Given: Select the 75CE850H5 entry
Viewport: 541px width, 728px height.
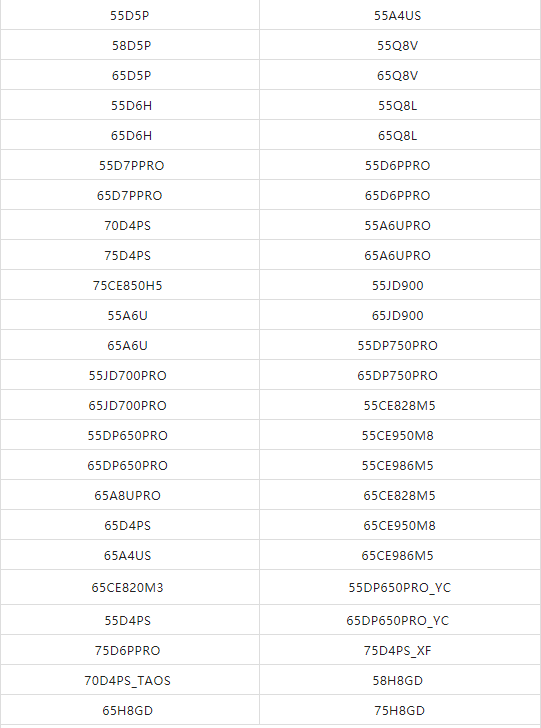Looking at the screenshot, I should 130,285.
